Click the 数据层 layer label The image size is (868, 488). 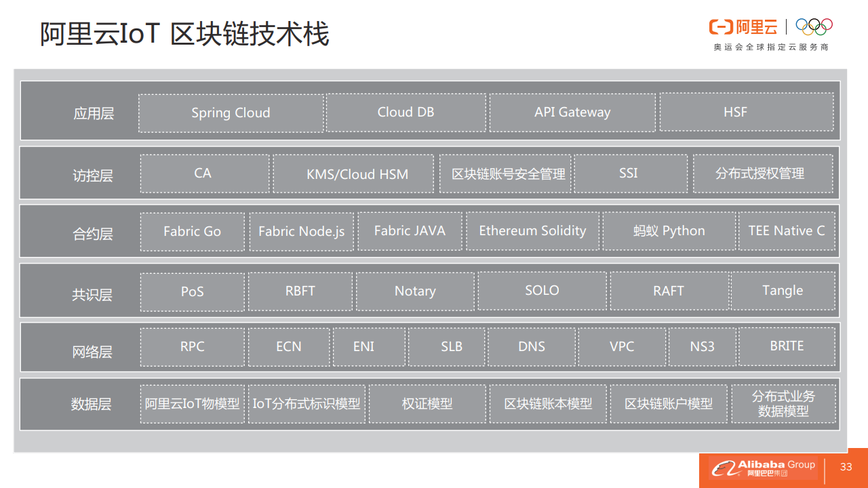pyautogui.click(x=92, y=405)
